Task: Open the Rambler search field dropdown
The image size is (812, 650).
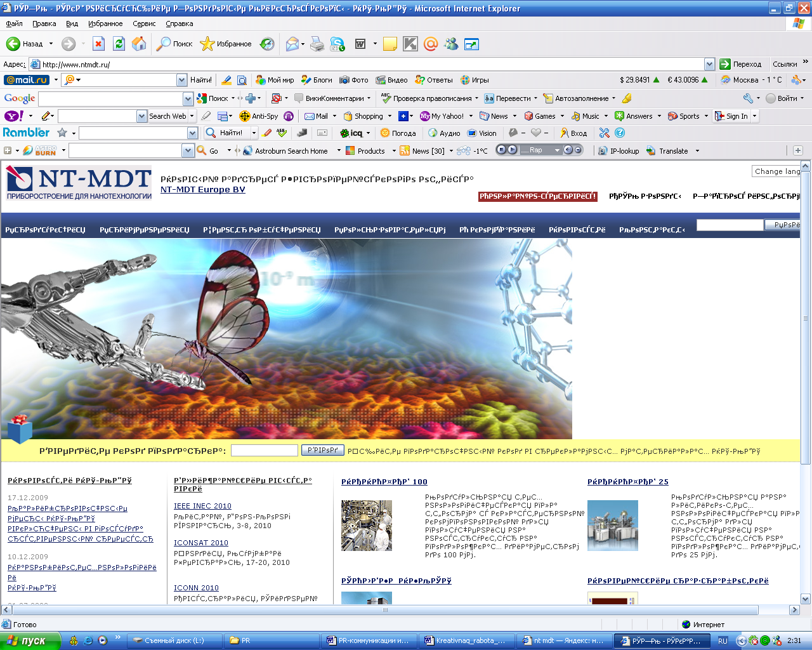Action: (x=192, y=133)
